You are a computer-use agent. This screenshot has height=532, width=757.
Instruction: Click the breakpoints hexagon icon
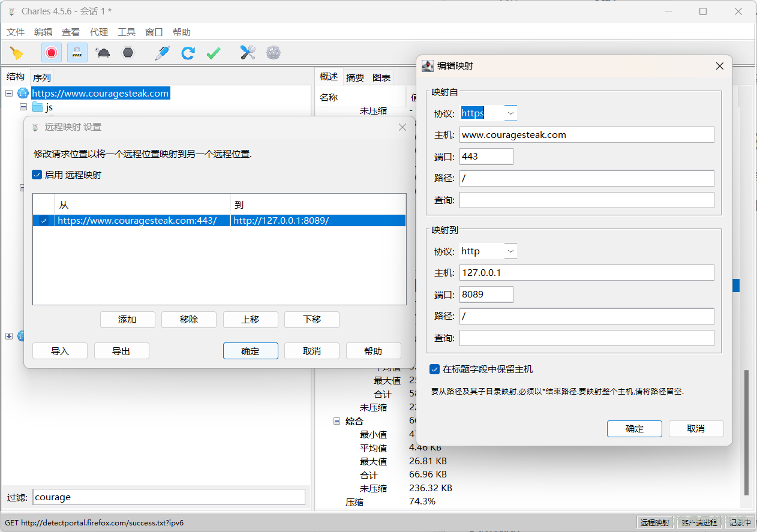(x=128, y=53)
